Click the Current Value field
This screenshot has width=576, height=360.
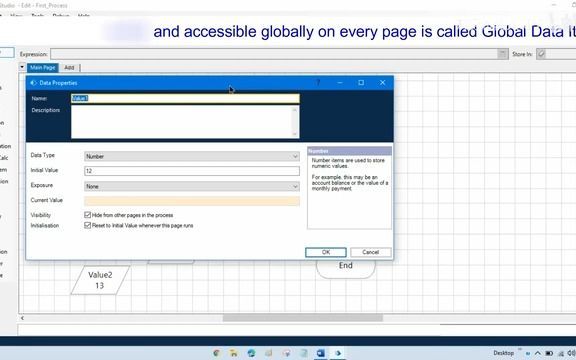(192, 201)
